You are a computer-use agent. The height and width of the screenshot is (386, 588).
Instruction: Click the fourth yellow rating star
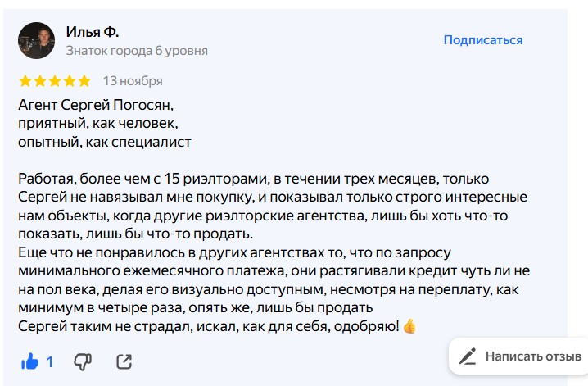[x=69, y=81]
